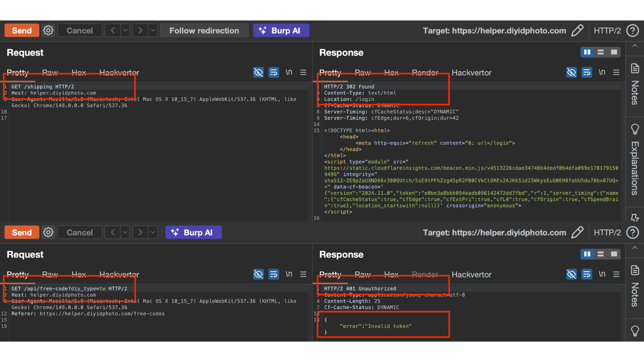
Task: Launch Burp AI in the free-code toolbar
Action: point(193,233)
